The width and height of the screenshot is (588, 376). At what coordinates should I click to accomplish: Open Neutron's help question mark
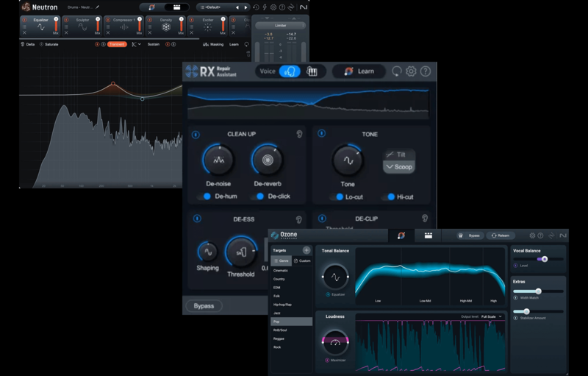(282, 7)
